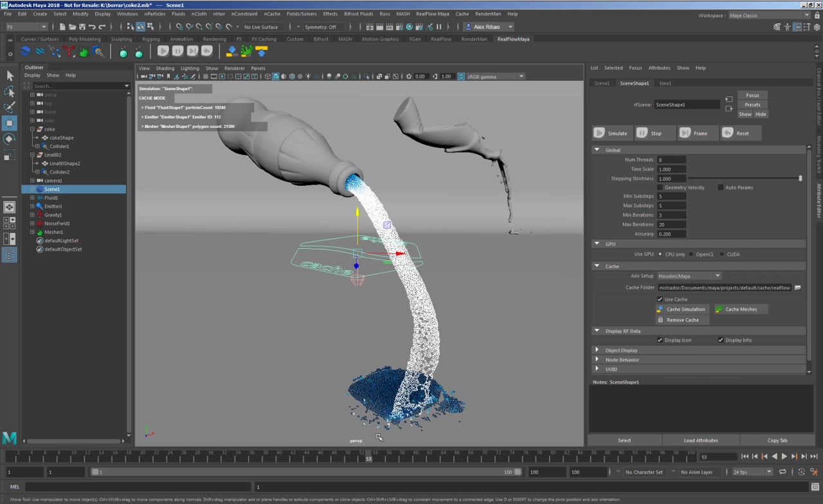Screen dimensions: 823x504
Task: Select the arrow Select tool in toolbox
Action: click(10, 76)
